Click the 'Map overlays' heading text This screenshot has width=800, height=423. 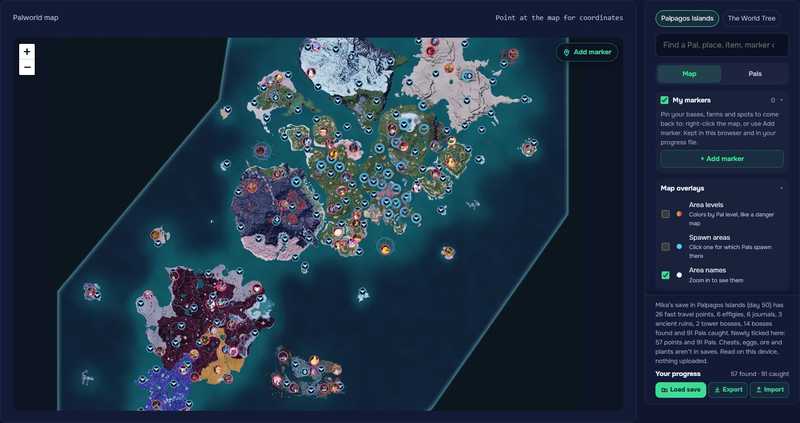682,188
